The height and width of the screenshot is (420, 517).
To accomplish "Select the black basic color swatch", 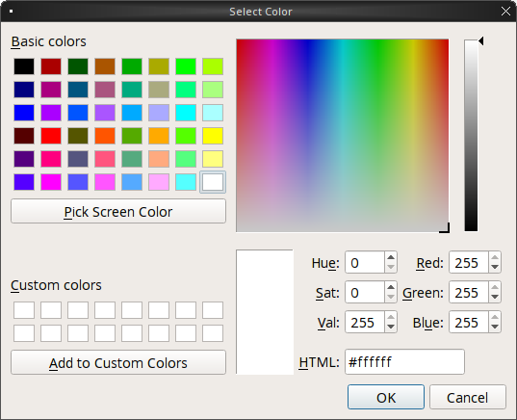I will [x=24, y=66].
